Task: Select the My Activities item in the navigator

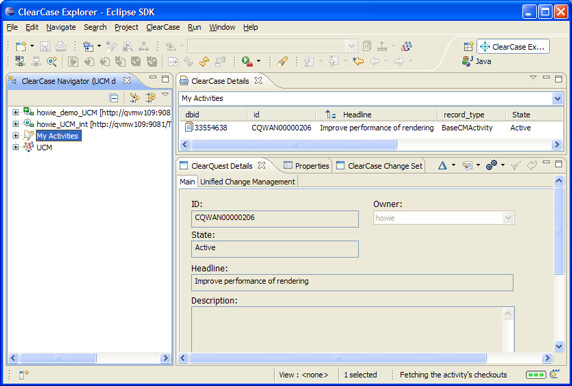Action: (58, 136)
